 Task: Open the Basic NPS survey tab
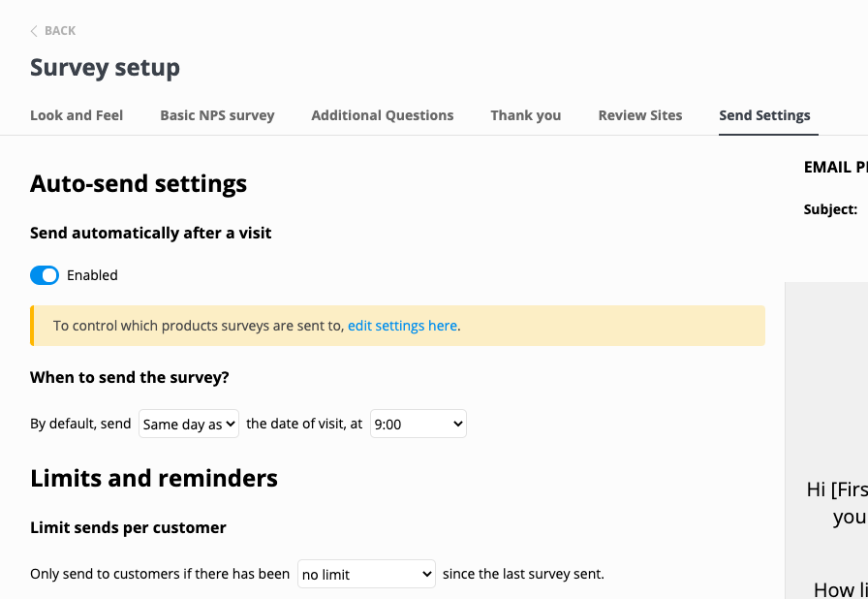217,115
